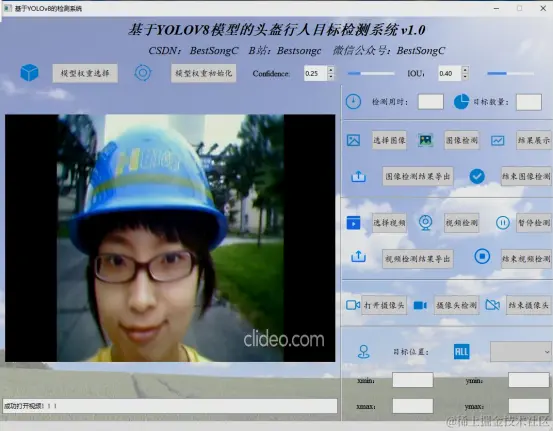Click the ymax field
Viewport: 554px width, 432px height.
pos(529,406)
